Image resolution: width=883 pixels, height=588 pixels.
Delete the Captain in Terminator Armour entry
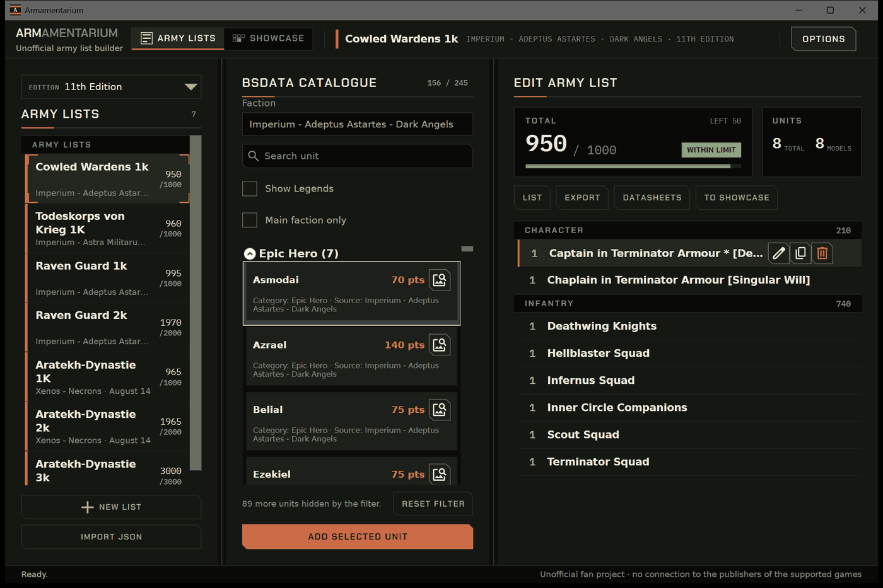click(x=822, y=253)
